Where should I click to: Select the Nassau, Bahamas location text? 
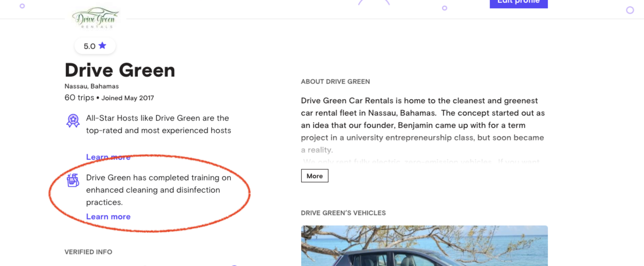coord(92,86)
